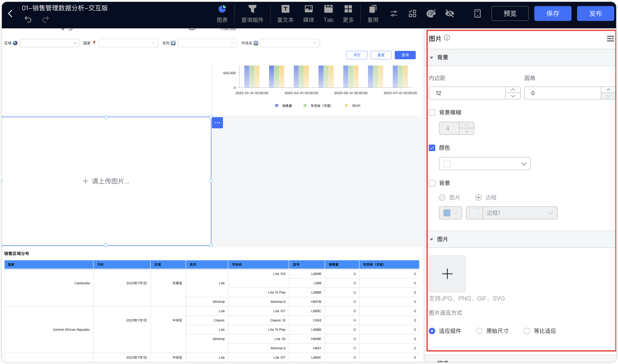Viewport: 618px width, 364px height.
Task: Click the white color swatch in 颜色 dropdown
Action: pos(447,164)
